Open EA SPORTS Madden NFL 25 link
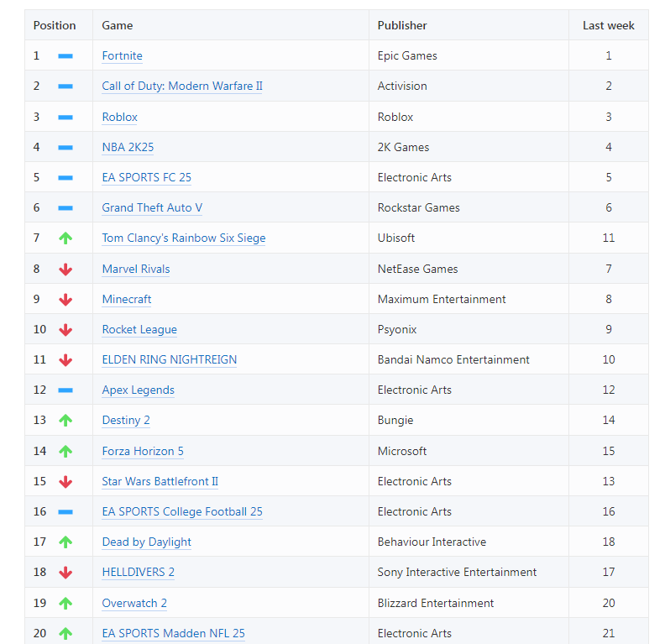Screen dimensions: 665x644 point(174,633)
